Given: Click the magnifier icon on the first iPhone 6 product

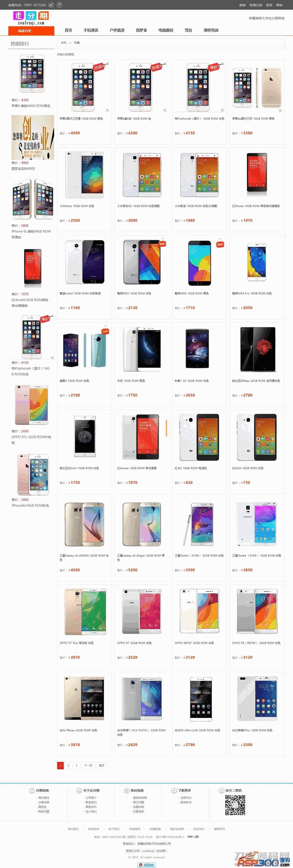Looking at the screenshot, I should pyautogui.click(x=107, y=110).
